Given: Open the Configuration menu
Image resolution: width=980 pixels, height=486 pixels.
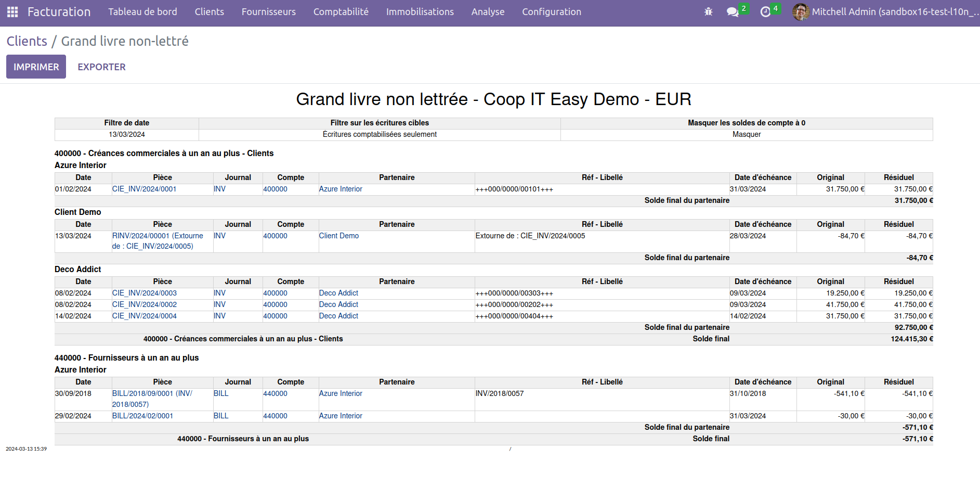Looking at the screenshot, I should pos(552,11).
